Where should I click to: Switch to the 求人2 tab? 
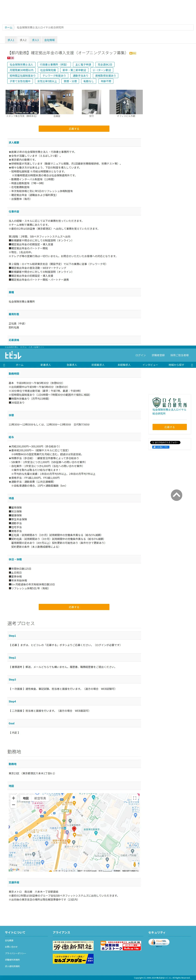[x=23, y=40]
